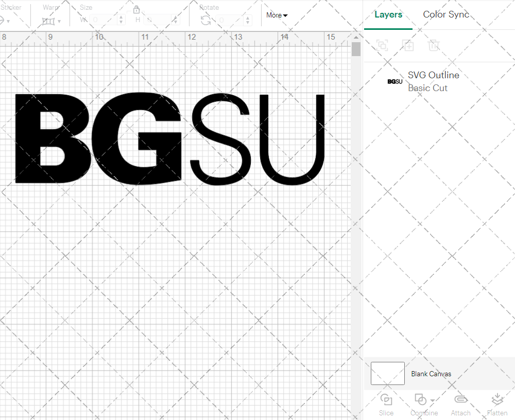
Task: Open the More options dropdown
Action: 277,15
